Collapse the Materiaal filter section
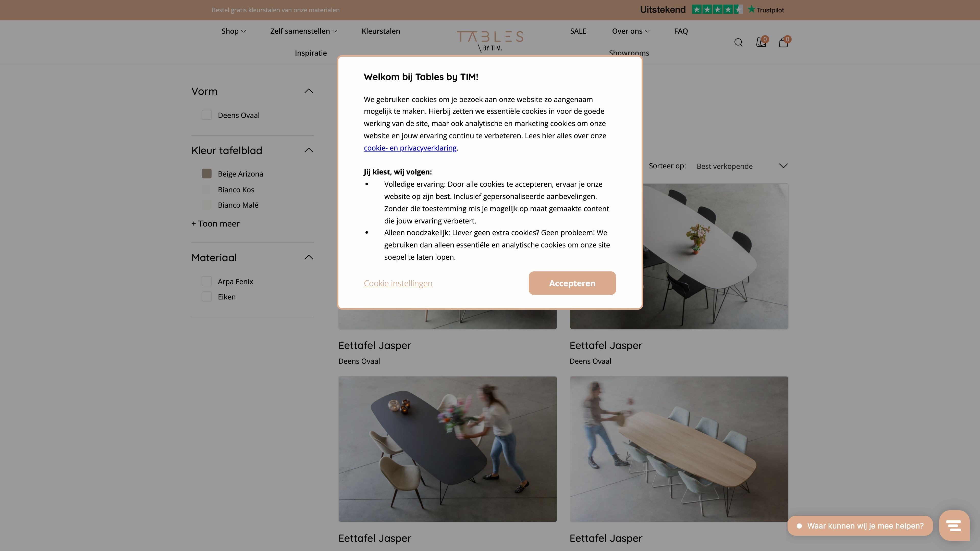The width and height of the screenshot is (980, 551). (309, 257)
